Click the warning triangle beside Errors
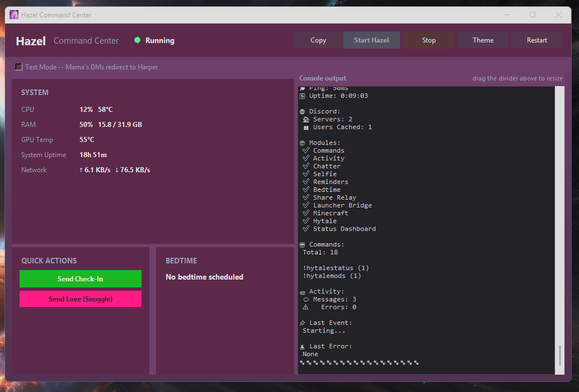Screen dimensions: 579x392 [306, 307]
